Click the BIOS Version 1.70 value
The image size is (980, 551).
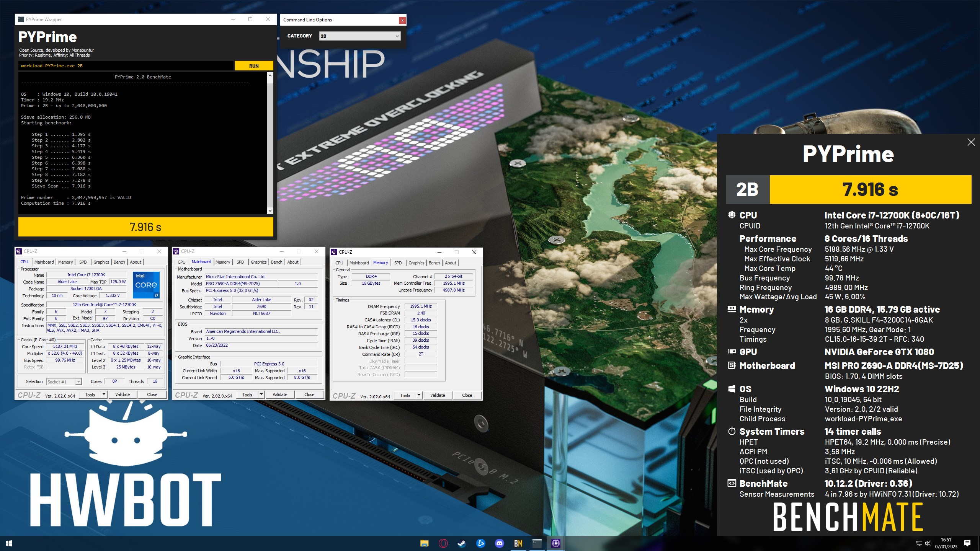261,338
